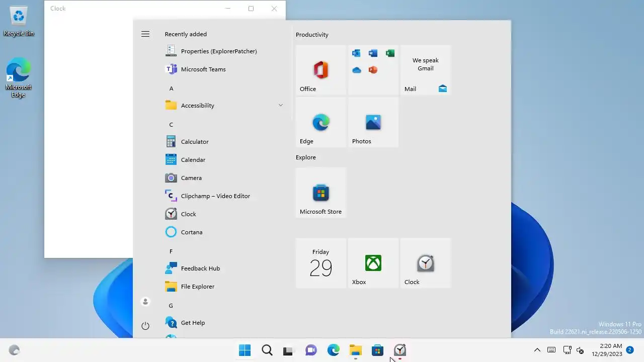Open the Edge tile

pyautogui.click(x=321, y=123)
